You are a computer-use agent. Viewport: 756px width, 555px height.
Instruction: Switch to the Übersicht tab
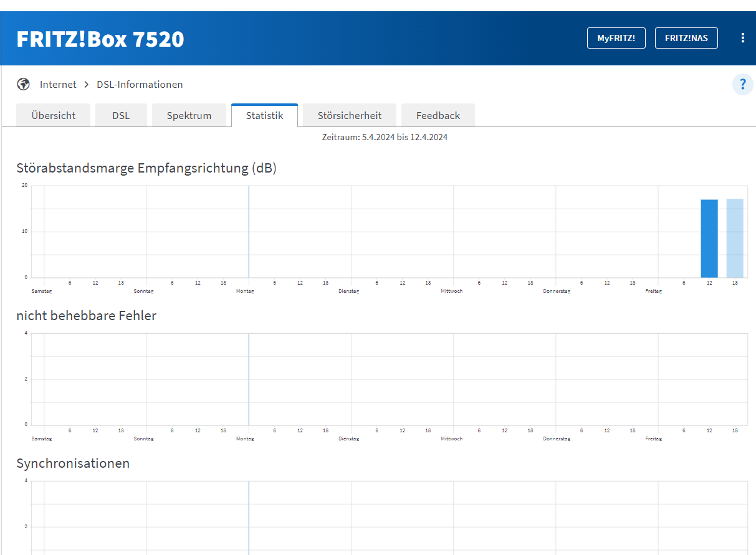click(x=54, y=115)
